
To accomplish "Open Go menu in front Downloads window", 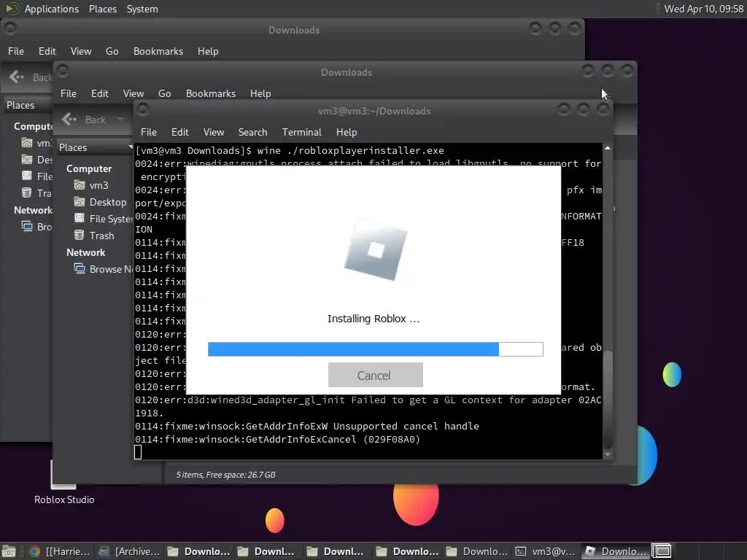I will click(164, 93).
